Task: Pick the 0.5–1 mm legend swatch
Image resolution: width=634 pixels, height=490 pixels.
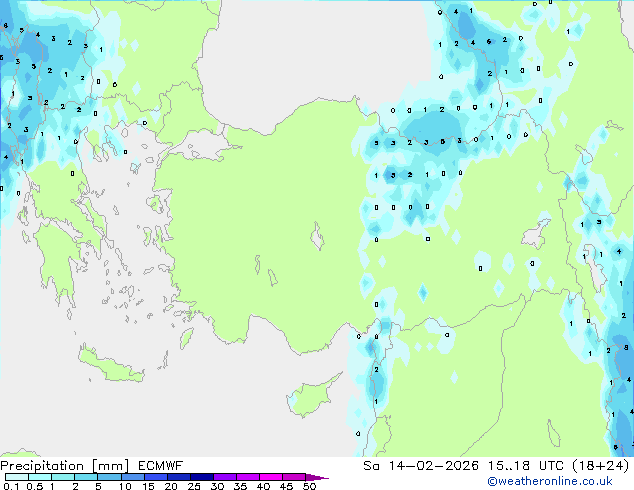Action: (40, 477)
